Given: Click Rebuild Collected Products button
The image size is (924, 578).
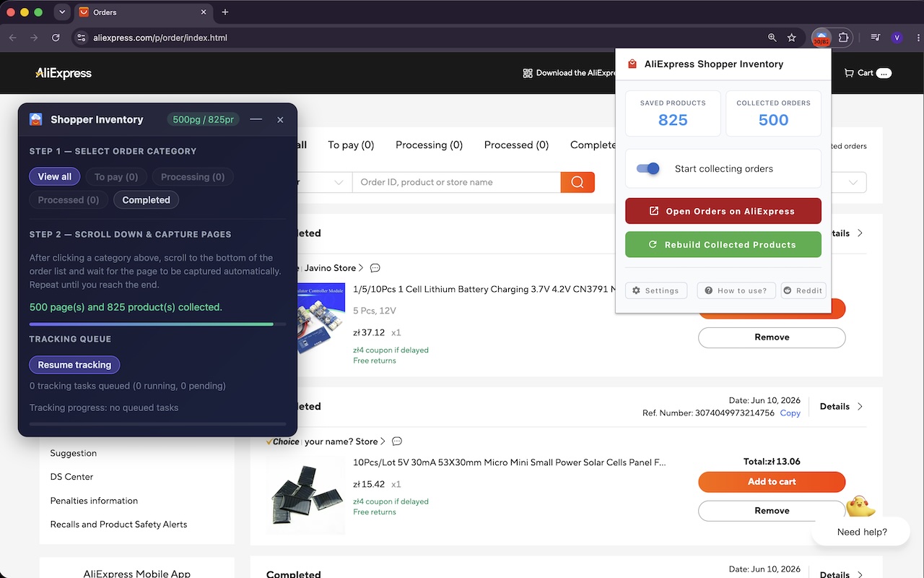Looking at the screenshot, I should 723,245.
